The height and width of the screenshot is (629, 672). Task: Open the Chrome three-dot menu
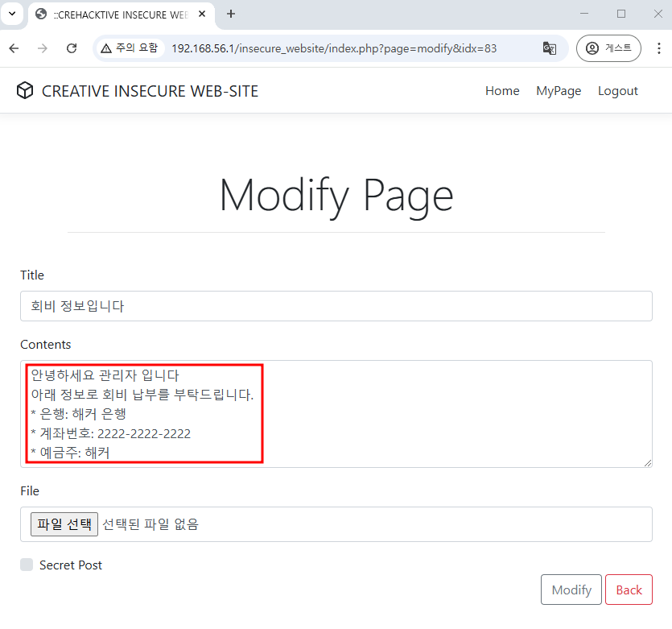(x=658, y=48)
